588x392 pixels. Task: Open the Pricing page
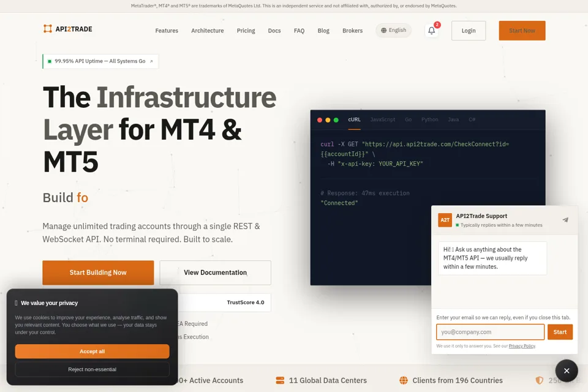[246, 31]
